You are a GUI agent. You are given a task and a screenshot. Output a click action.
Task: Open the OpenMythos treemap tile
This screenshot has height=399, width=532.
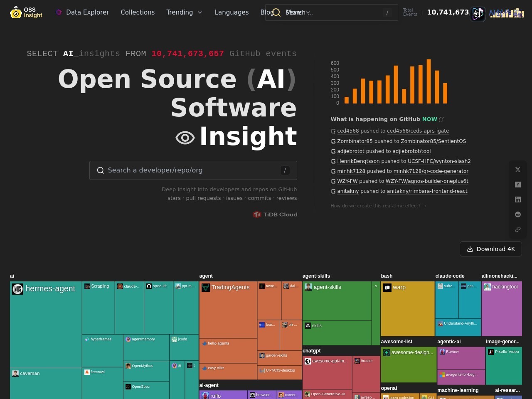[x=146, y=371]
